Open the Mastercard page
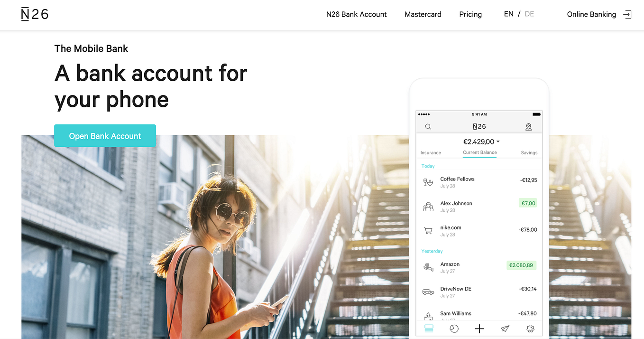 click(423, 14)
